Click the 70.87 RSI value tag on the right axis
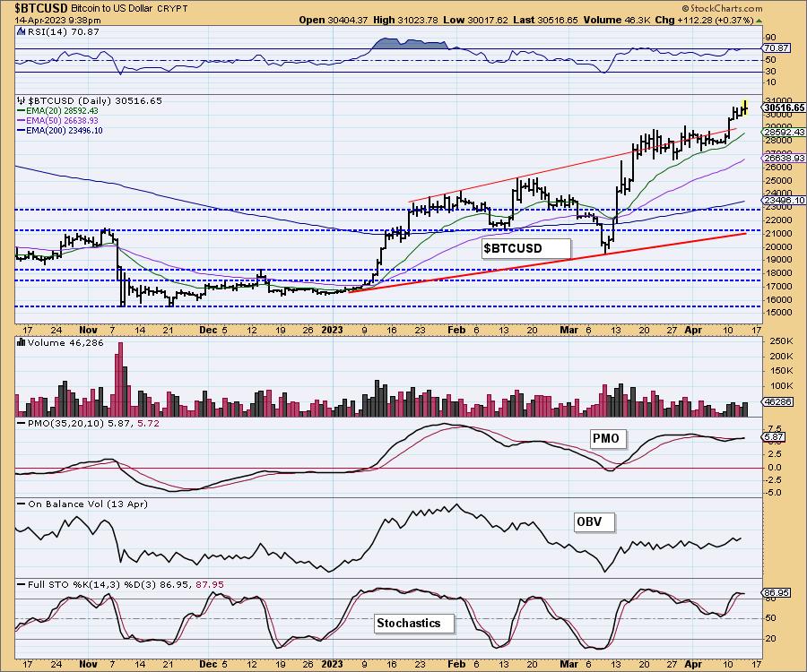Viewport: 807px width, 672px height. 777,47
